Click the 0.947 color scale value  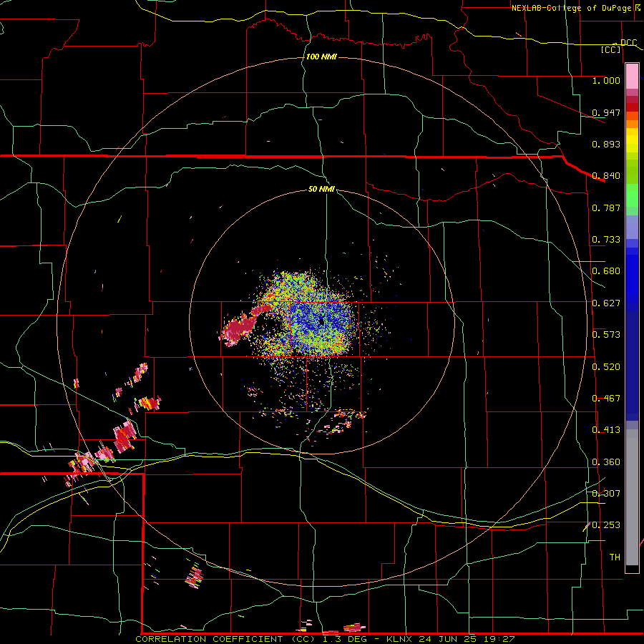click(606, 112)
